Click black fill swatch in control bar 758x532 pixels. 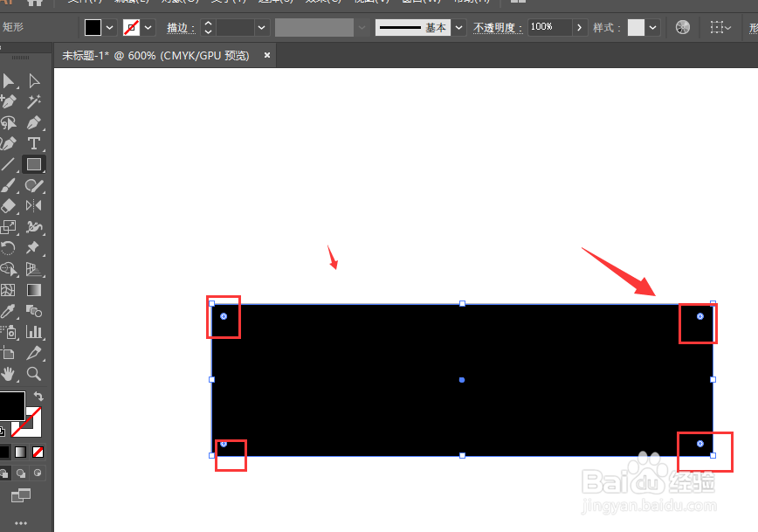93,28
